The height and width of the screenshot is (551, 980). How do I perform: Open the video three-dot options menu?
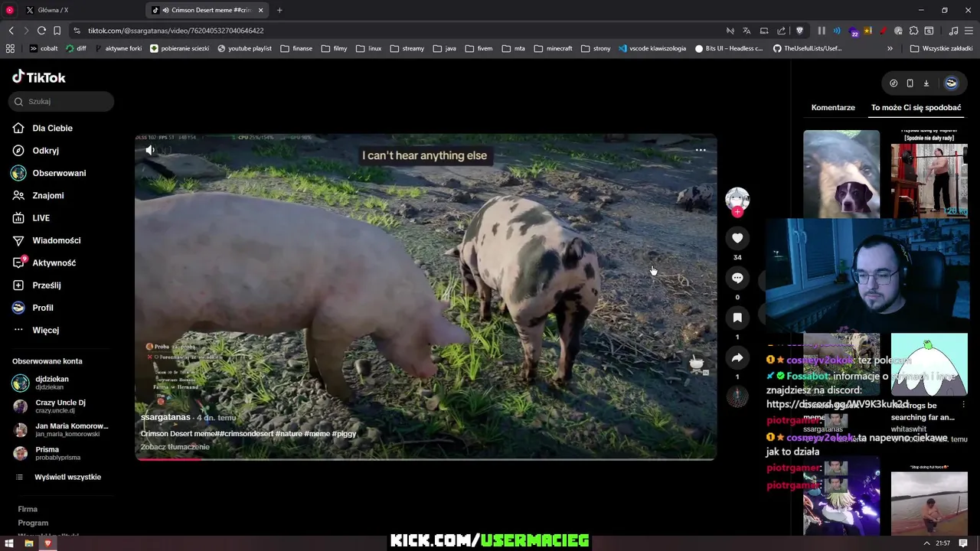[701, 150]
